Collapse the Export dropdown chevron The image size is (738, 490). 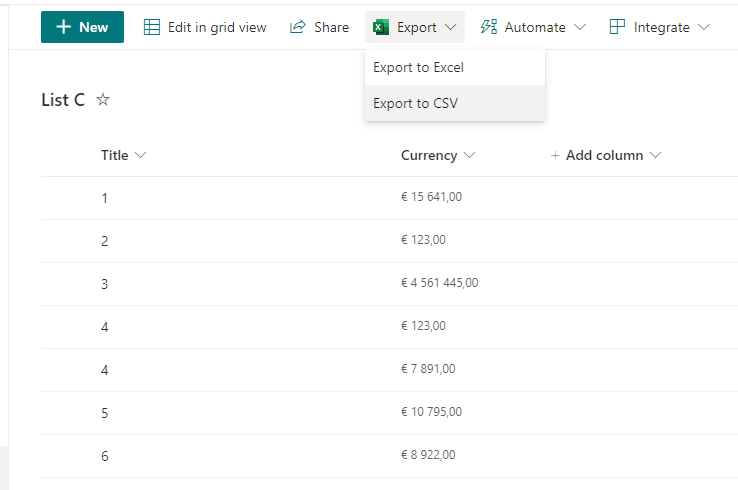450,27
